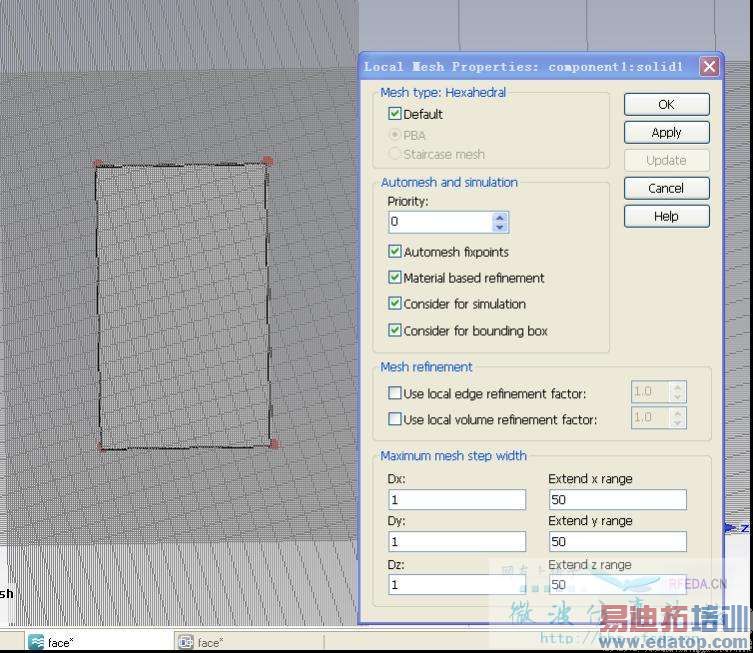Viewport: 753px width, 653px height.
Task: Close the Local Mesh Properties dialog
Action: (709, 66)
